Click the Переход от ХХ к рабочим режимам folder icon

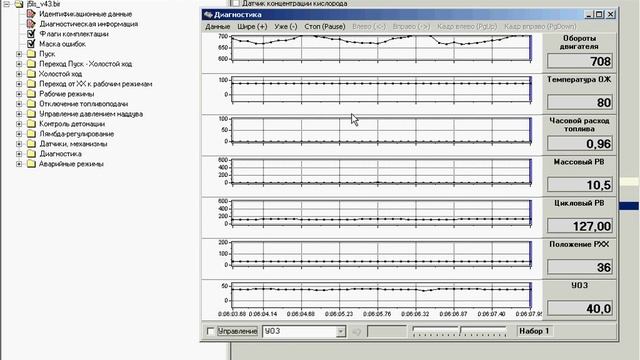31,84
